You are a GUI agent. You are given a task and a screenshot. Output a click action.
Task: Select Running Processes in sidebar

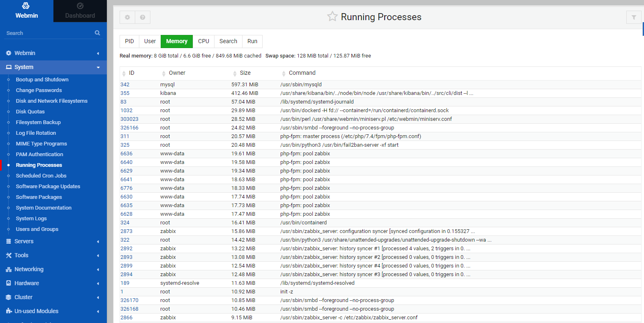(39, 165)
